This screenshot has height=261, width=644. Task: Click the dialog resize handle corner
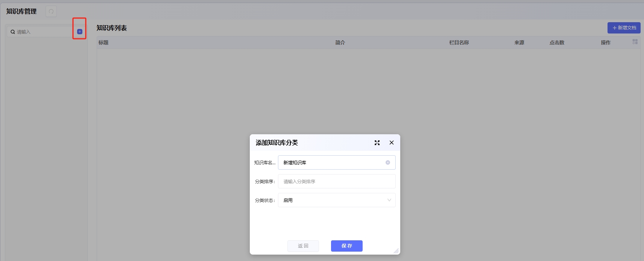click(396, 251)
